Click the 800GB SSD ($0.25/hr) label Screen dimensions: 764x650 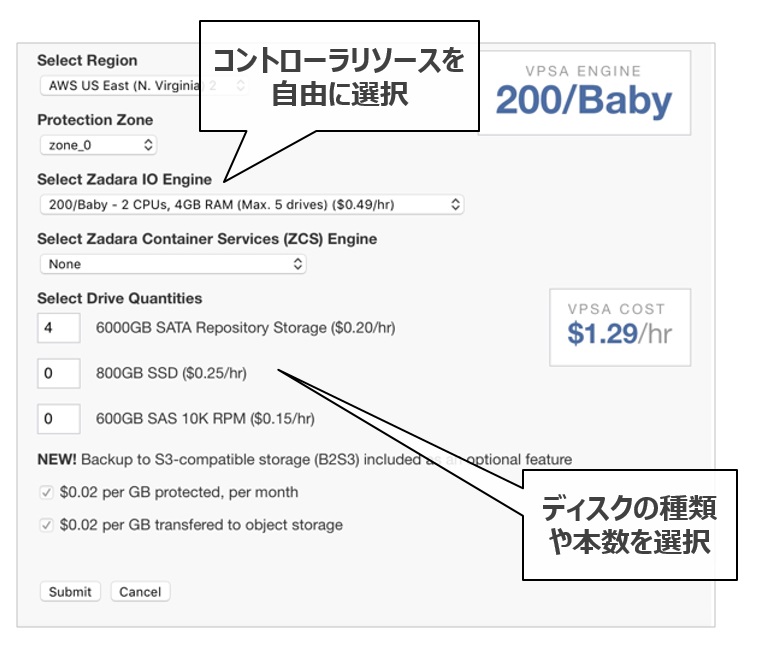171,373
